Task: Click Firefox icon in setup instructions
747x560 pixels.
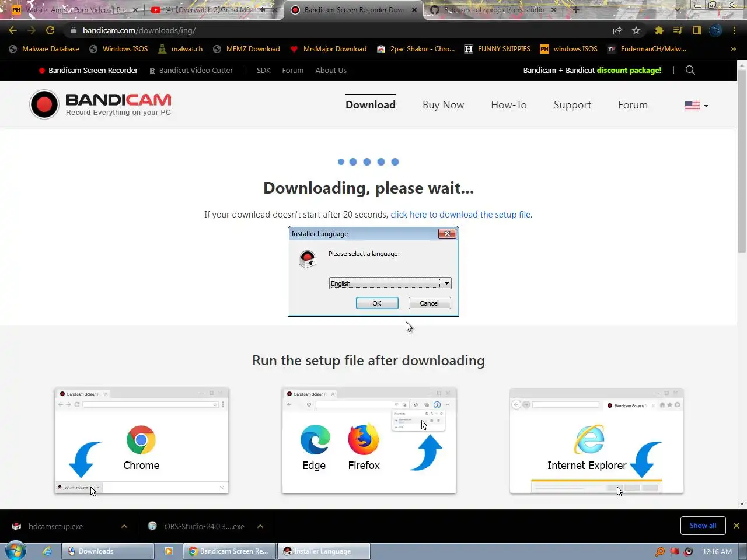Action: point(364,439)
